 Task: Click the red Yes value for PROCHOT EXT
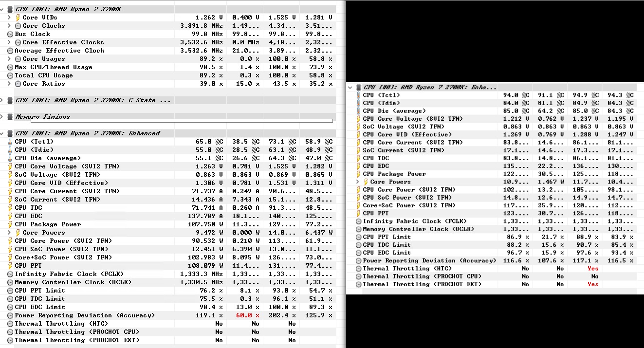(592, 284)
